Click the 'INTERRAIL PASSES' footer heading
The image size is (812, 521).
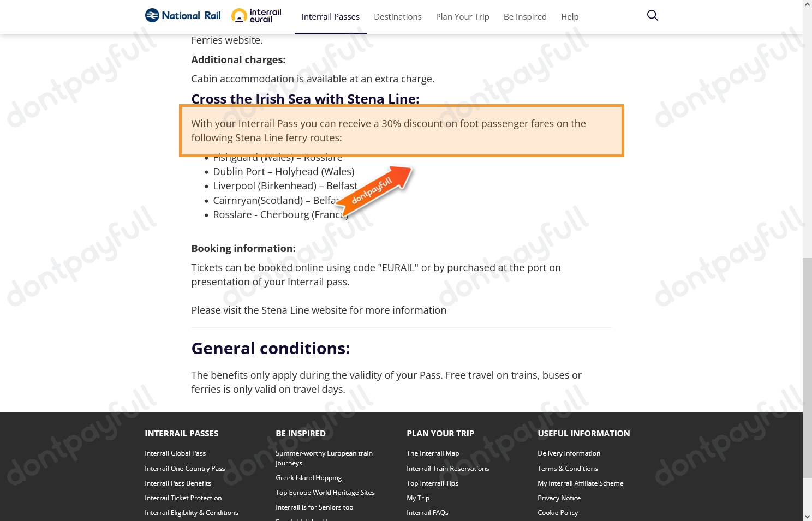[x=181, y=434]
